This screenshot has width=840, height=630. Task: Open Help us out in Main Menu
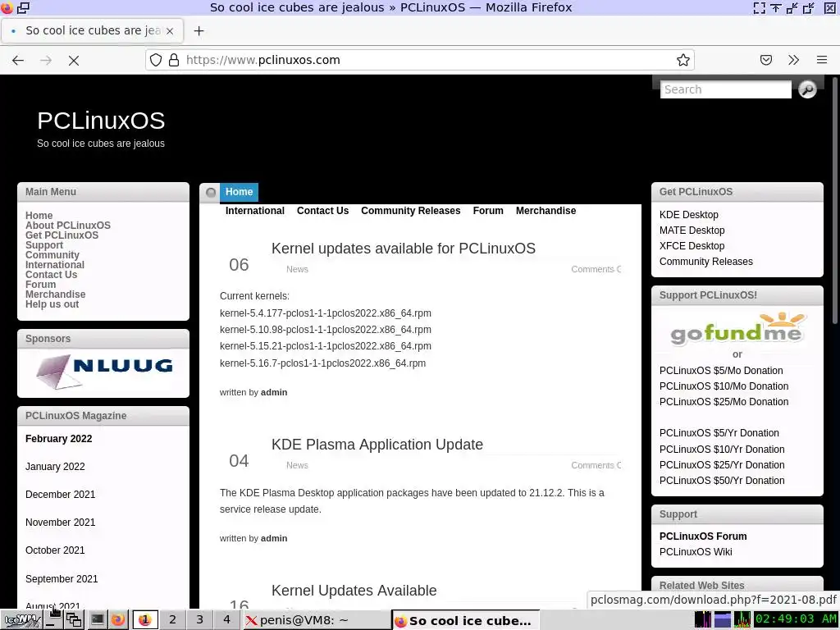52,304
